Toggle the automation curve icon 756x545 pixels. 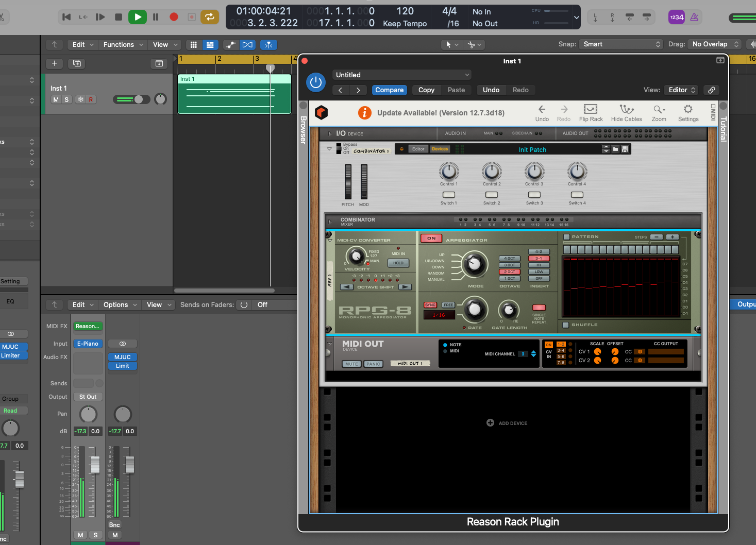231,45
